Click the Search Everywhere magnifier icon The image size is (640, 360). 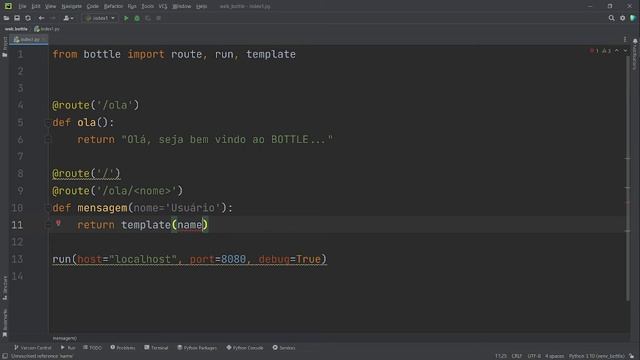pos(611,18)
